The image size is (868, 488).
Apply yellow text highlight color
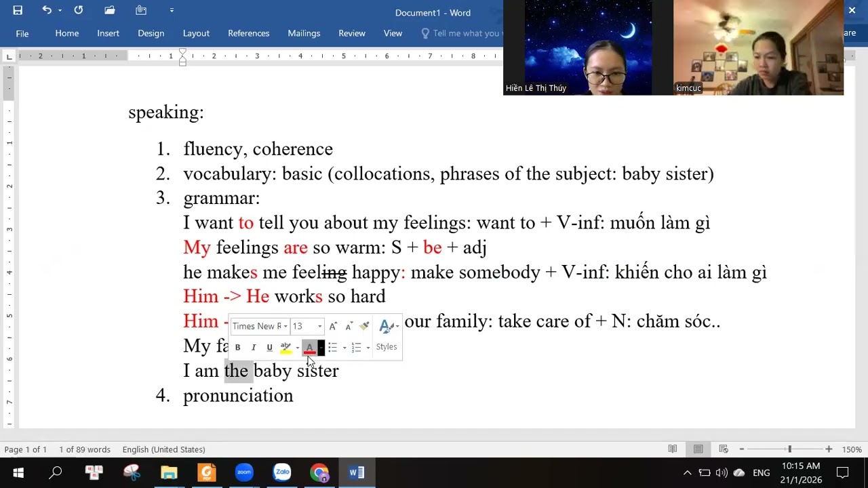pos(285,348)
